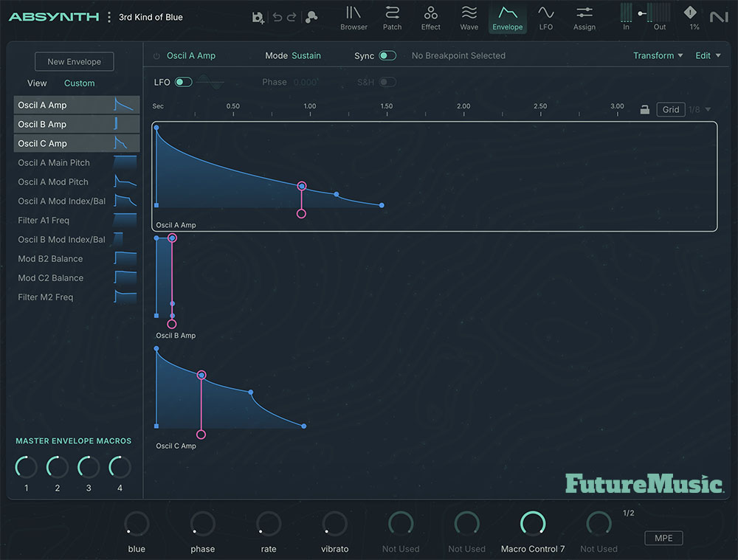738x560 pixels.
Task: Toggle the envelope LFO switch
Action: 183,83
